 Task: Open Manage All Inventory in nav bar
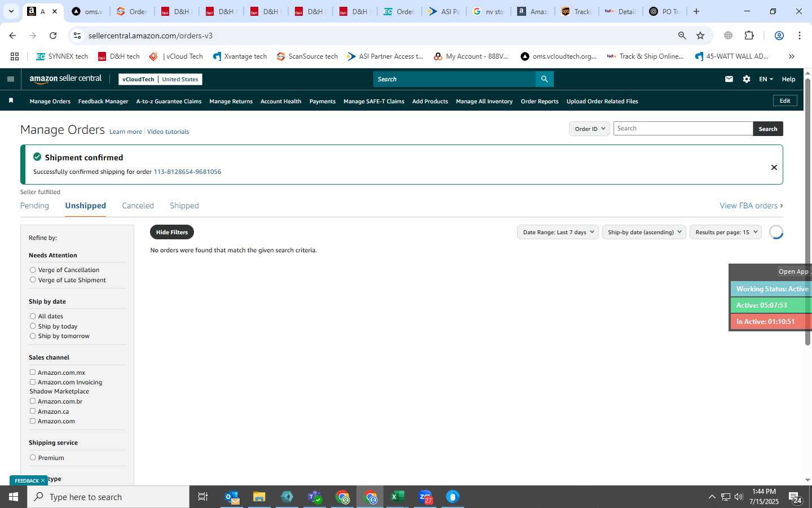click(x=484, y=102)
